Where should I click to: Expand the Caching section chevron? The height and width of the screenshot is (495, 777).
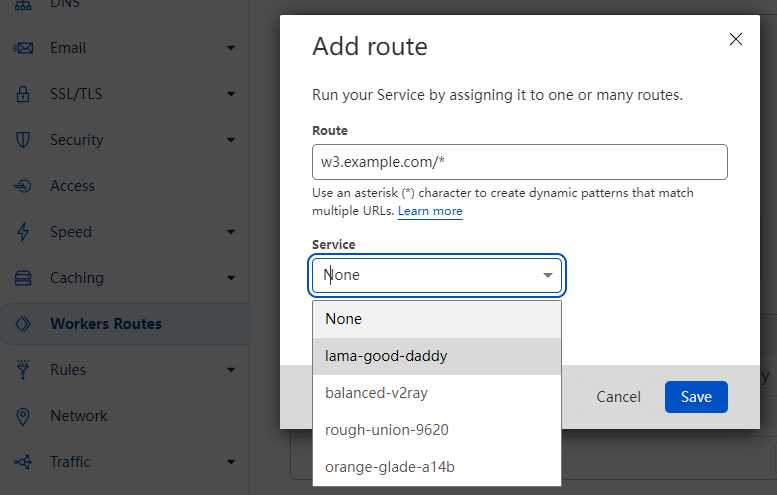pyautogui.click(x=231, y=278)
